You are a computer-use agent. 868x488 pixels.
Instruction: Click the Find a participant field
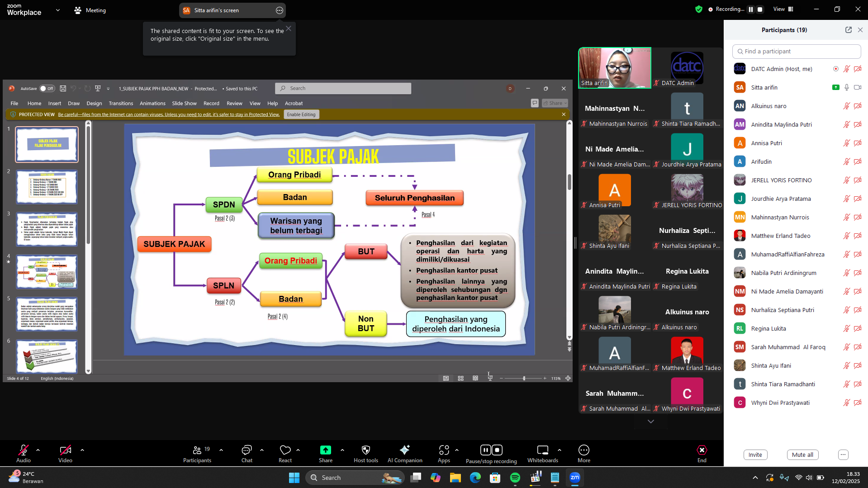[796, 52]
